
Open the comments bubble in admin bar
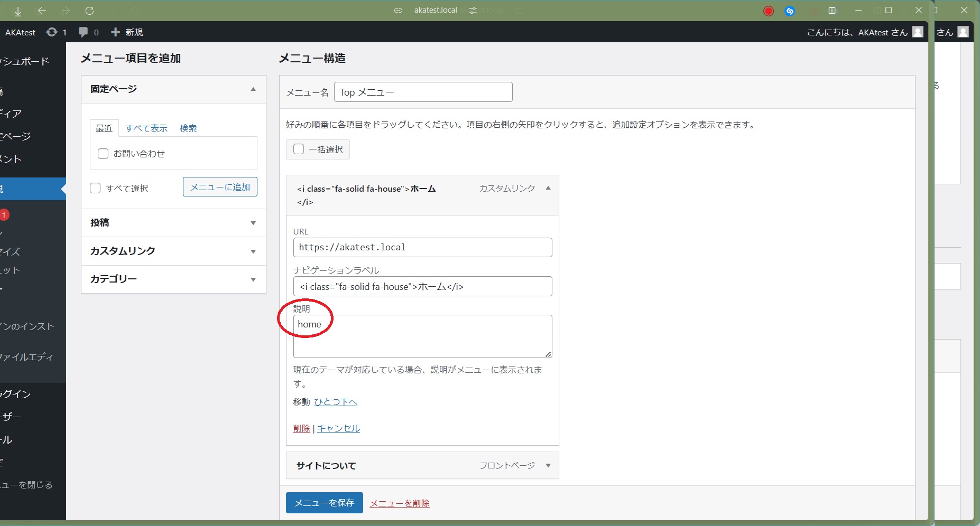pyautogui.click(x=83, y=32)
